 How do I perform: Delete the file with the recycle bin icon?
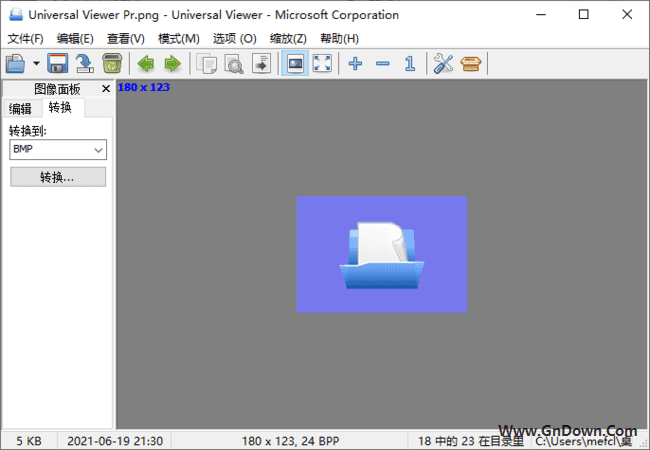[x=112, y=64]
